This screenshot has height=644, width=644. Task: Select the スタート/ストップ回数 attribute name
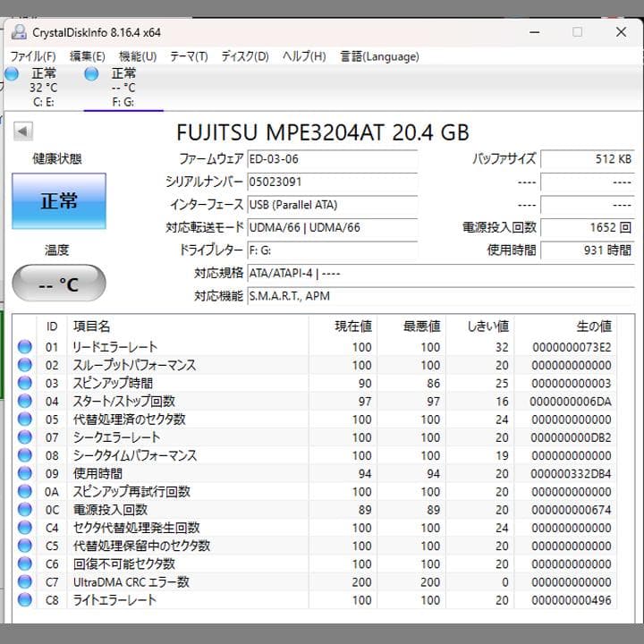tap(124, 402)
